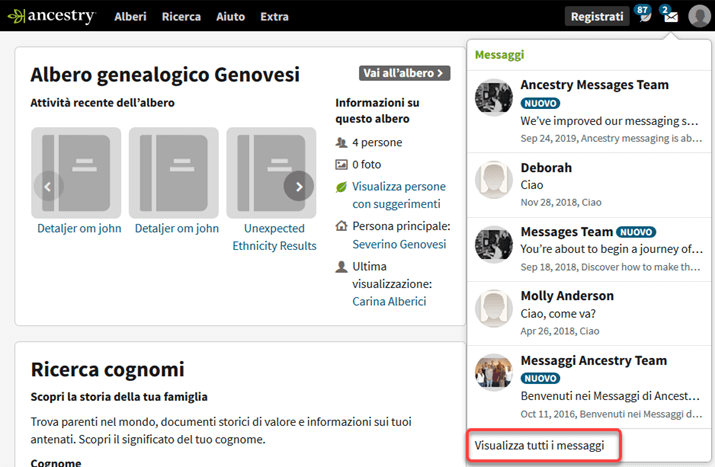Click Benvenuti nei Messaggi di Ancest preview
715x467 pixels.
[x=610, y=396]
